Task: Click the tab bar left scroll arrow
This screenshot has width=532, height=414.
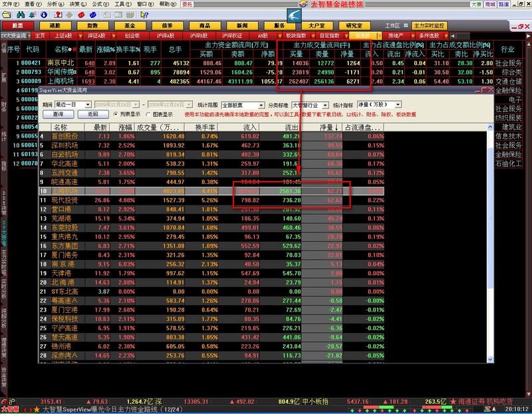Action: 453,36
